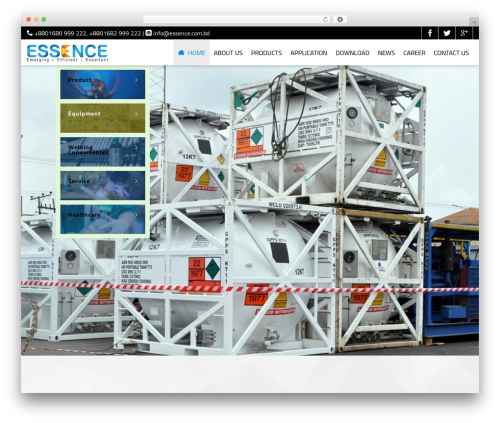Open the Healthcare category tile
This screenshot has width=500, height=423.
click(x=103, y=219)
